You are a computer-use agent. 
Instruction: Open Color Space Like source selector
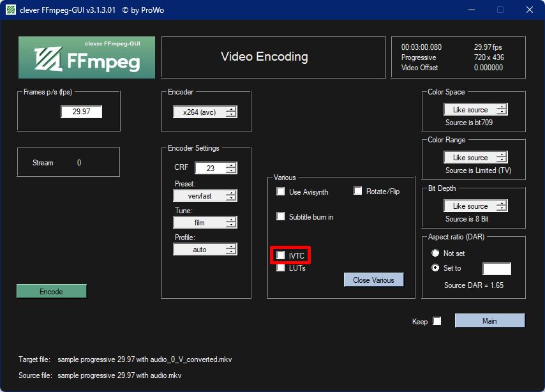pyautogui.click(x=475, y=109)
